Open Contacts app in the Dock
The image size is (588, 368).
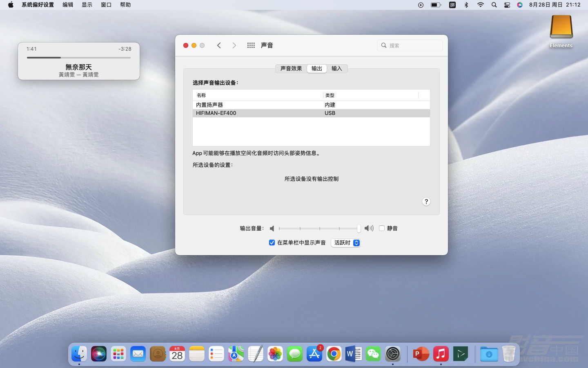click(x=158, y=354)
